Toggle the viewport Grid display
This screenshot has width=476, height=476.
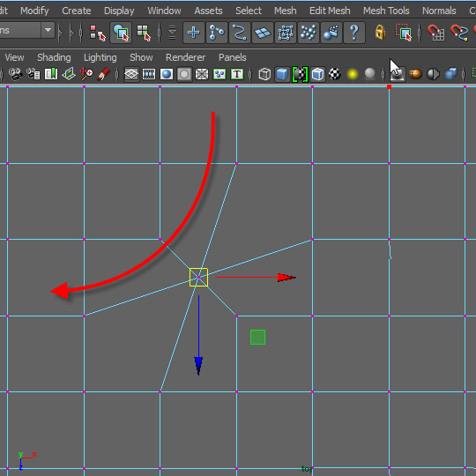(x=131, y=74)
